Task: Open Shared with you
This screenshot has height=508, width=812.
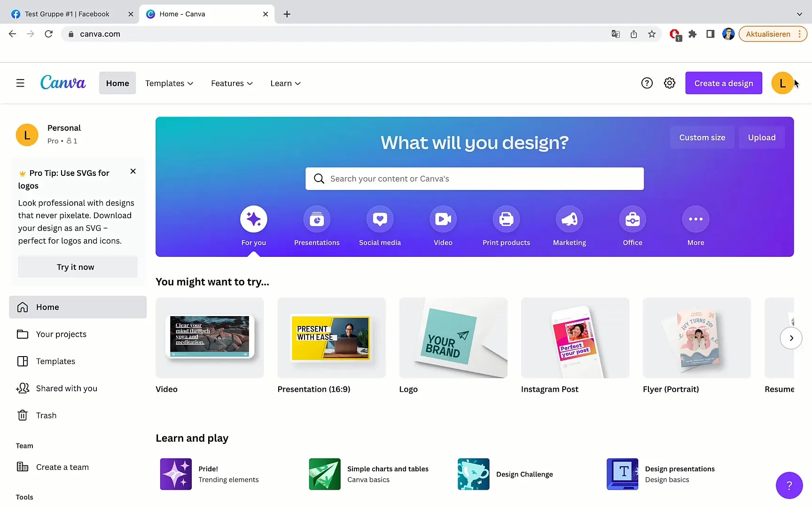Action: click(x=78, y=389)
